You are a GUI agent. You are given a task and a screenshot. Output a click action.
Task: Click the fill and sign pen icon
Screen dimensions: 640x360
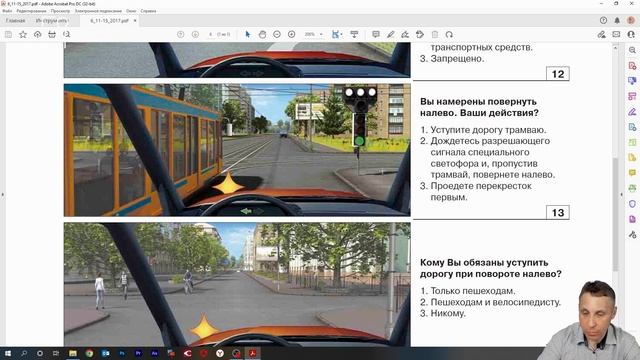click(602, 35)
